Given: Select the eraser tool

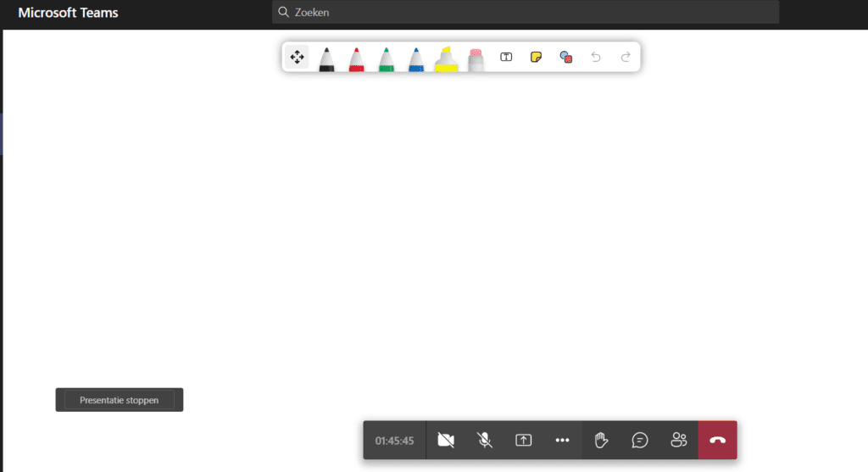Looking at the screenshot, I should click(476, 60).
